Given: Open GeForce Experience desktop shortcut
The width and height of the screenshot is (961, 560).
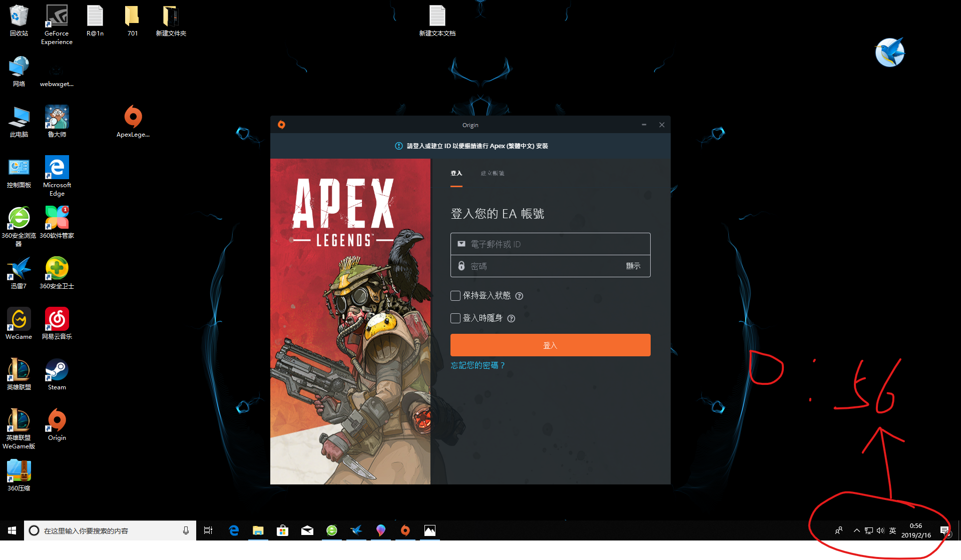Looking at the screenshot, I should tap(57, 25).
